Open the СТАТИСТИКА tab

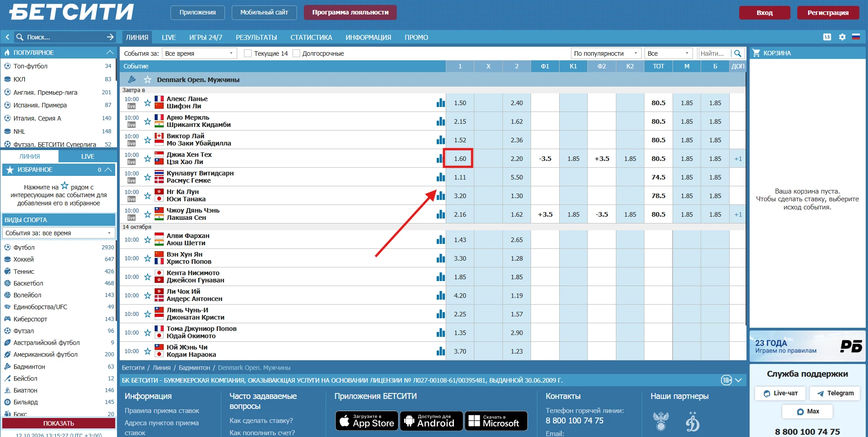311,38
